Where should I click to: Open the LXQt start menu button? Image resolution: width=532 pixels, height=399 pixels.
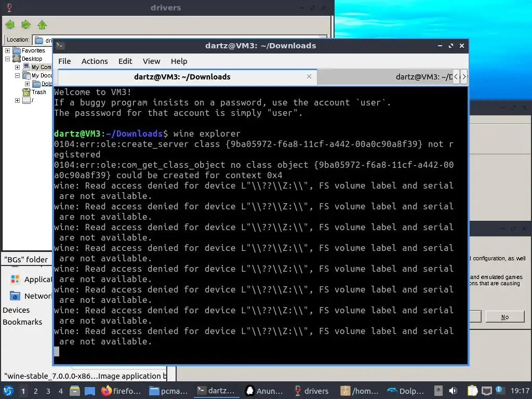coord(8,391)
